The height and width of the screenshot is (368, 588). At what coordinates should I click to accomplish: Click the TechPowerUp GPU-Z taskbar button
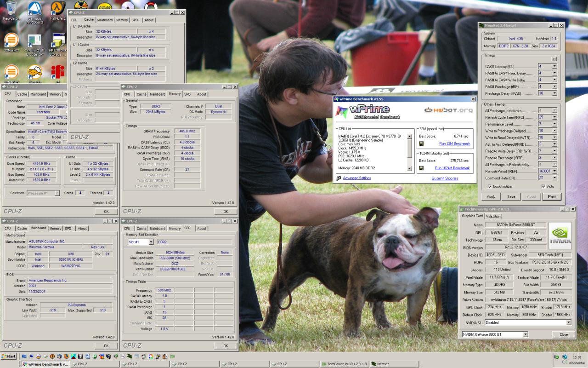[345, 364]
